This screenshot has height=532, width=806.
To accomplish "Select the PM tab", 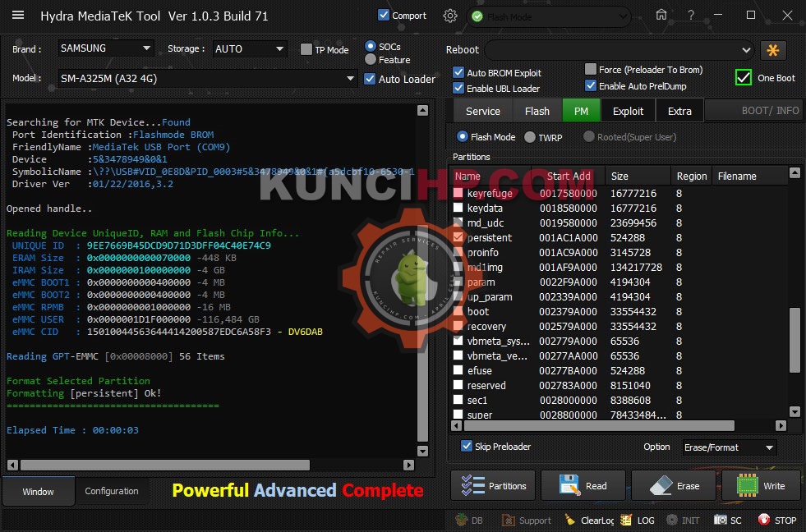I will click(x=582, y=111).
